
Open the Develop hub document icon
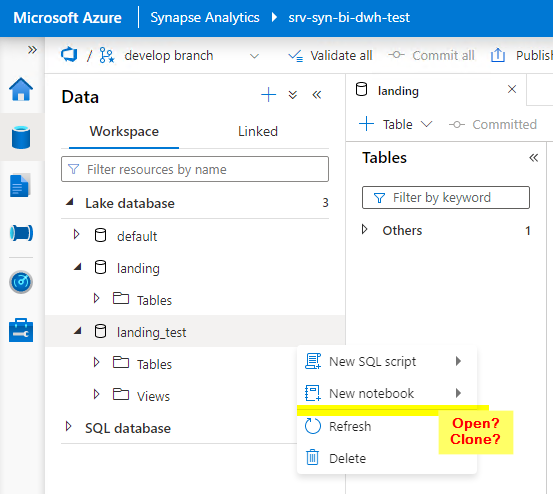click(x=20, y=185)
